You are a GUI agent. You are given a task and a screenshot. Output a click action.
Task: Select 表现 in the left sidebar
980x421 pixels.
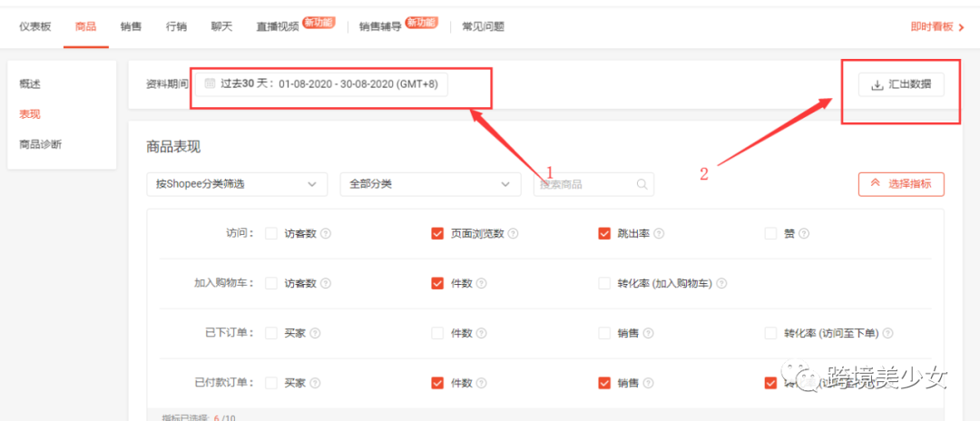[x=30, y=114]
